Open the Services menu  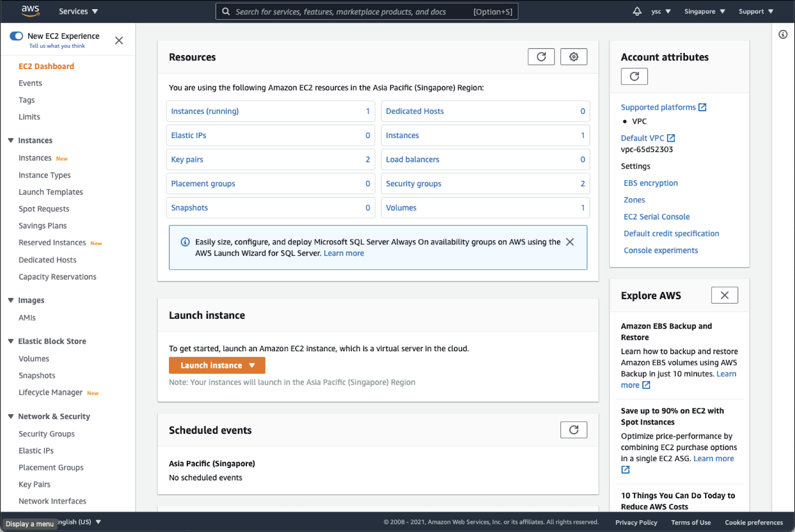tap(78, 11)
